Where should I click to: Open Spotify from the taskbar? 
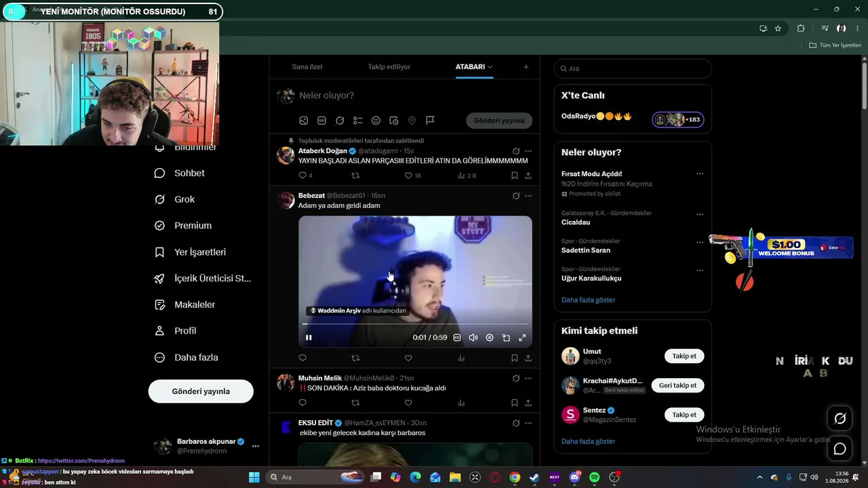coord(595,477)
